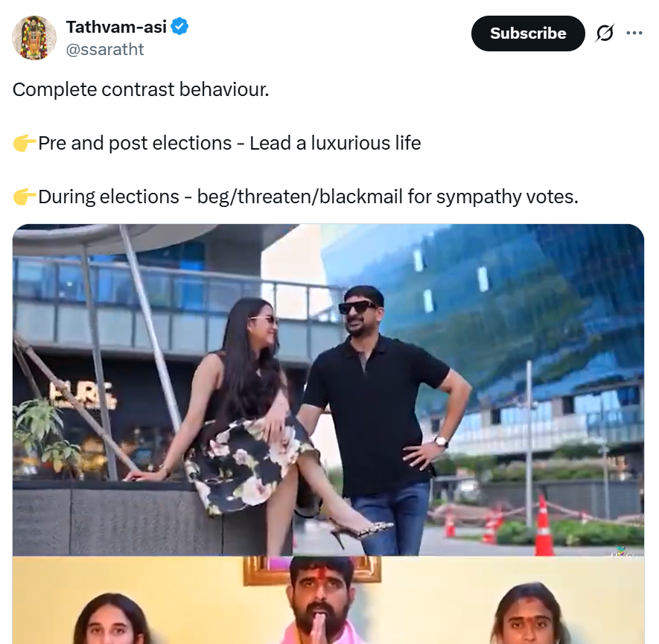This screenshot has width=659, height=644.
Task: Click the Tathvam-asi profile avatar
Action: (x=34, y=37)
